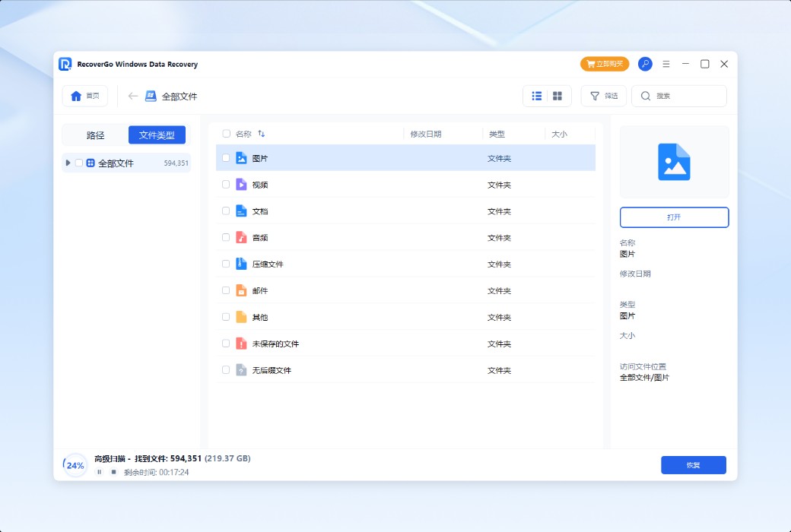Image resolution: width=791 pixels, height=532 pixels.
Task: Click the 打开 open button
Action: point(674,217)
